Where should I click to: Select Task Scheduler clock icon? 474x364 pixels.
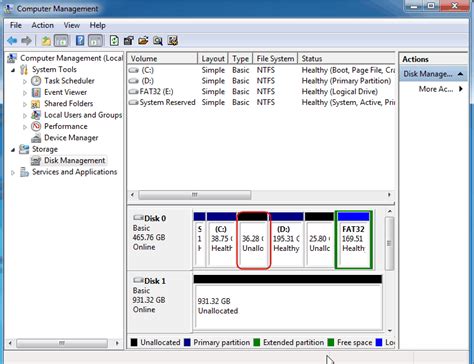36,81
